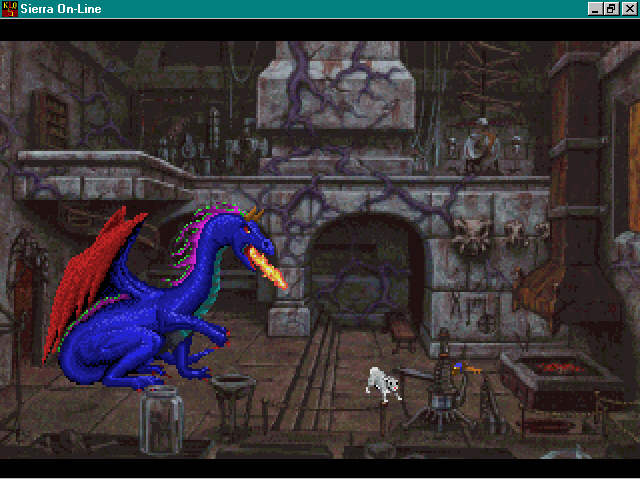The height and width of the screenshot is (480, 640).
Task: Click the small wooden stool by the fireplace
Action: [x=402, y=333]
